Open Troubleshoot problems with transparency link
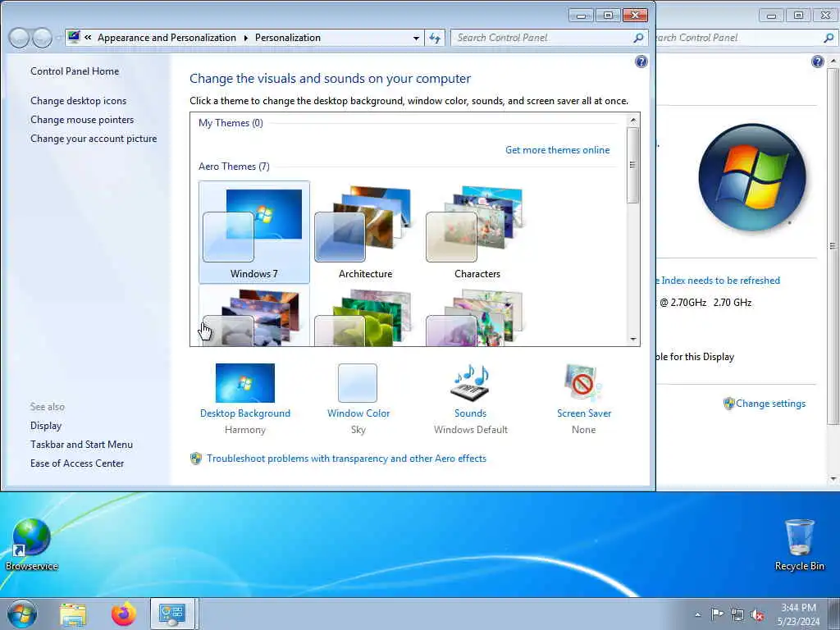The image size is (840, 630). click(x=347, y=459)
